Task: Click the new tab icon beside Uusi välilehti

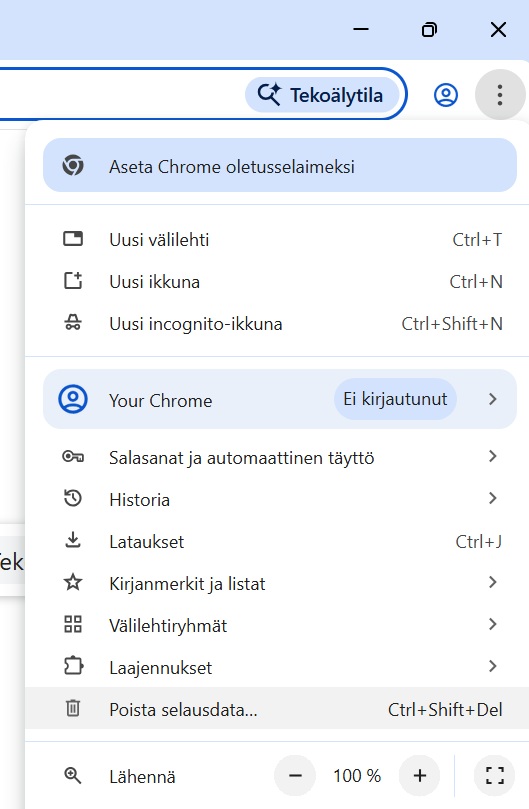Action: (x=73, y=239)
